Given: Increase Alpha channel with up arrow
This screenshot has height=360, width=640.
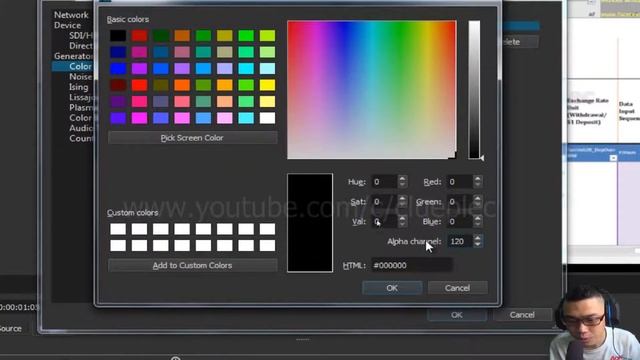Looking at the screenshot, I should coord(478,238).
